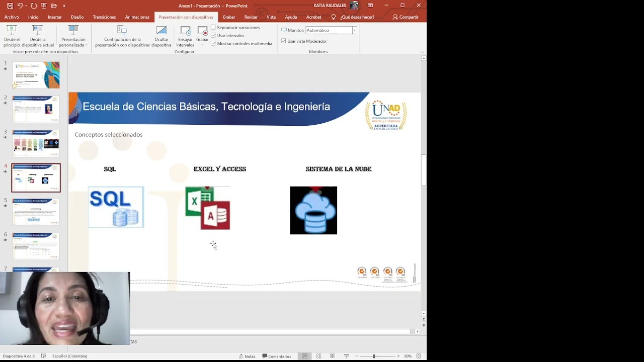Uncheck Usar intervalos
Viewport: 644px width, 362px height.
coord(213,35)
